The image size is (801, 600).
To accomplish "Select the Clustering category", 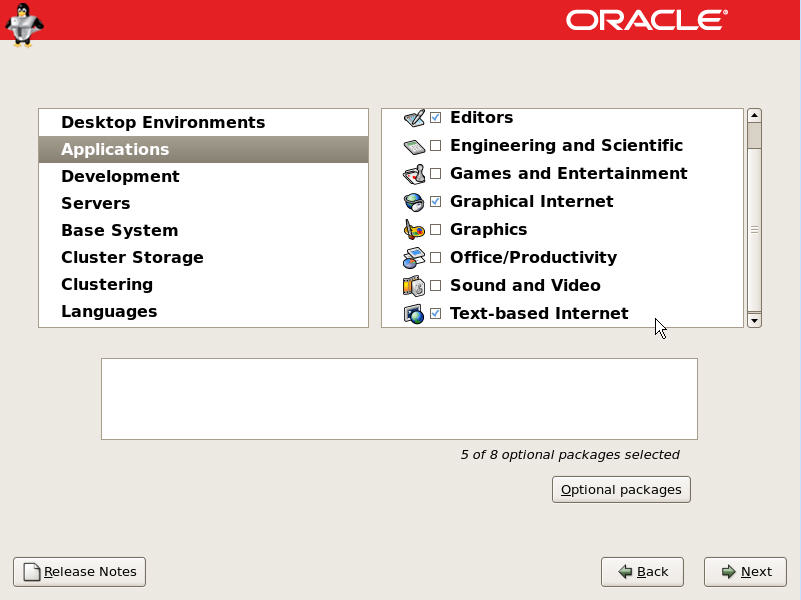I will [x=203, y=285].
